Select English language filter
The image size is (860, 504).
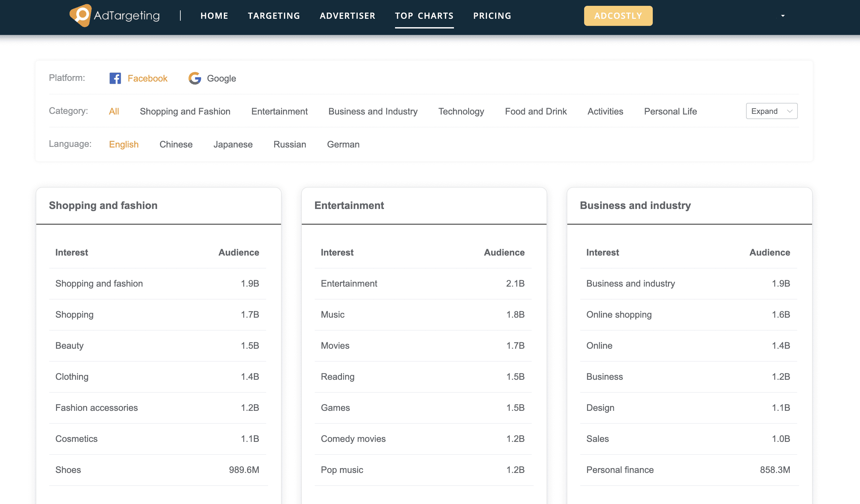(x=124, y=144)
